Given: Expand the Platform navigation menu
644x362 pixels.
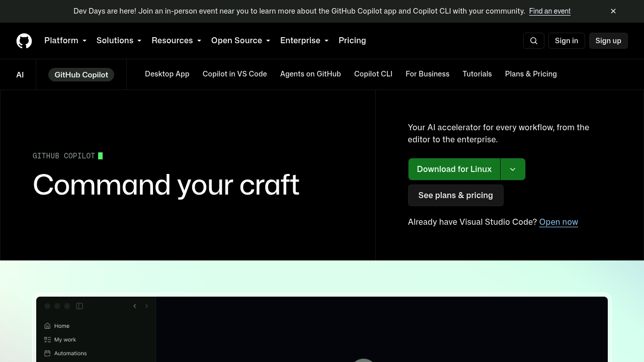Looking at the screenshot, I should point(65,40).
